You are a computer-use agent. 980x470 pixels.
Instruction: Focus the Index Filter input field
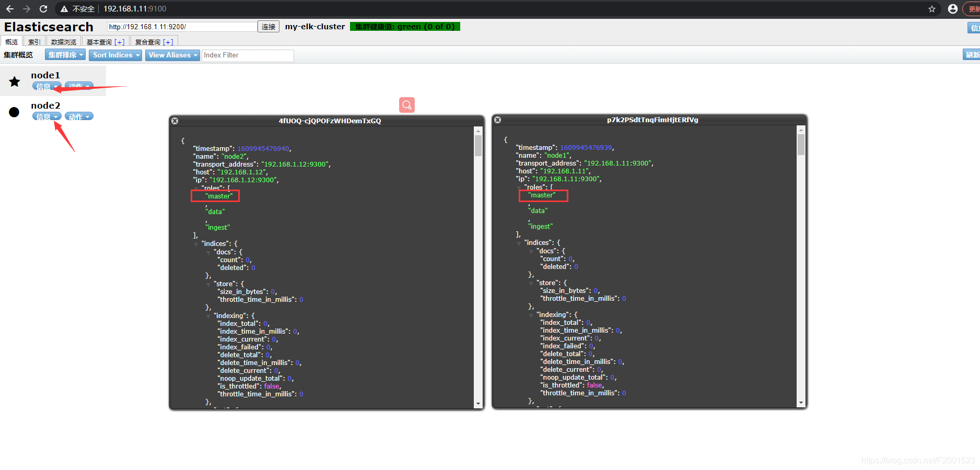248,55
